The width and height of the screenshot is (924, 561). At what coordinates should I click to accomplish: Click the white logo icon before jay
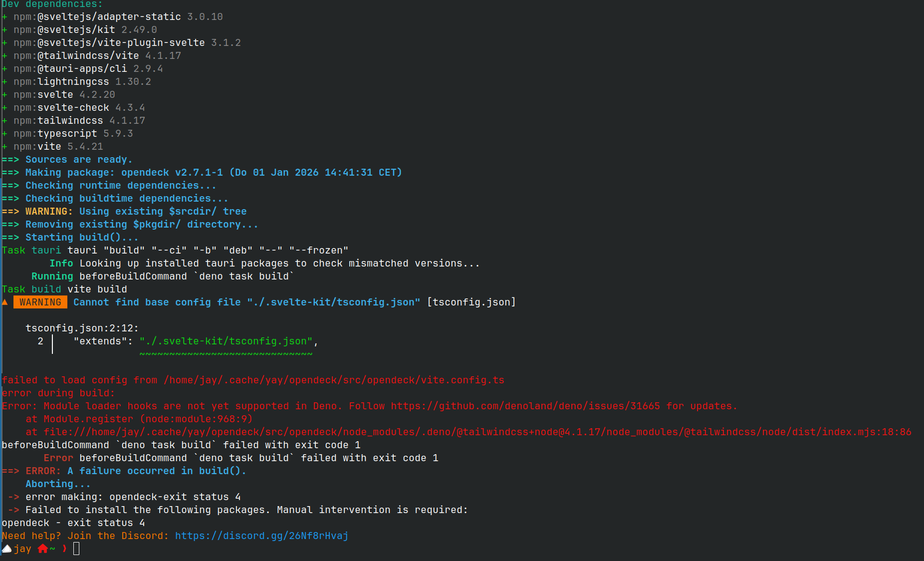(6, 549)
